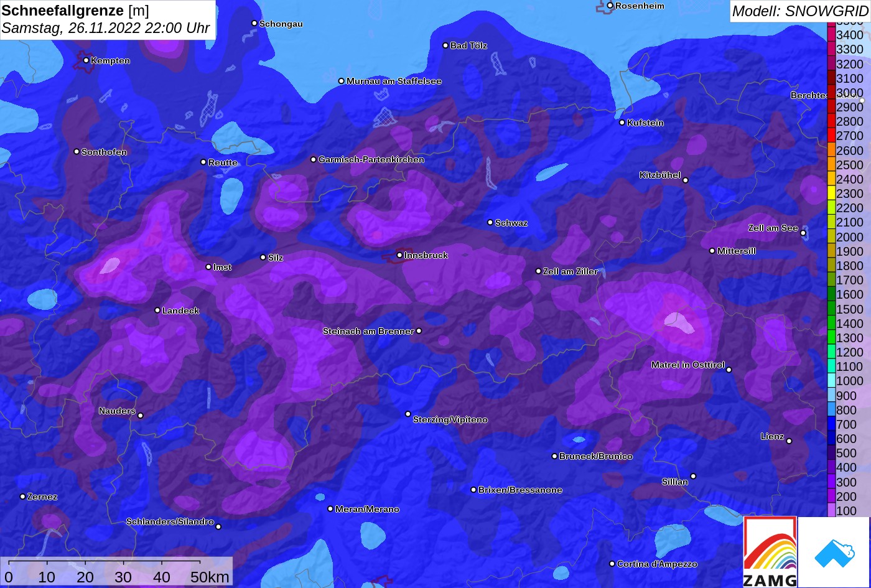The image size is (871, 588).
Task: Click the Garmisch-Partenkirchen label
Action: click(371, 159)
